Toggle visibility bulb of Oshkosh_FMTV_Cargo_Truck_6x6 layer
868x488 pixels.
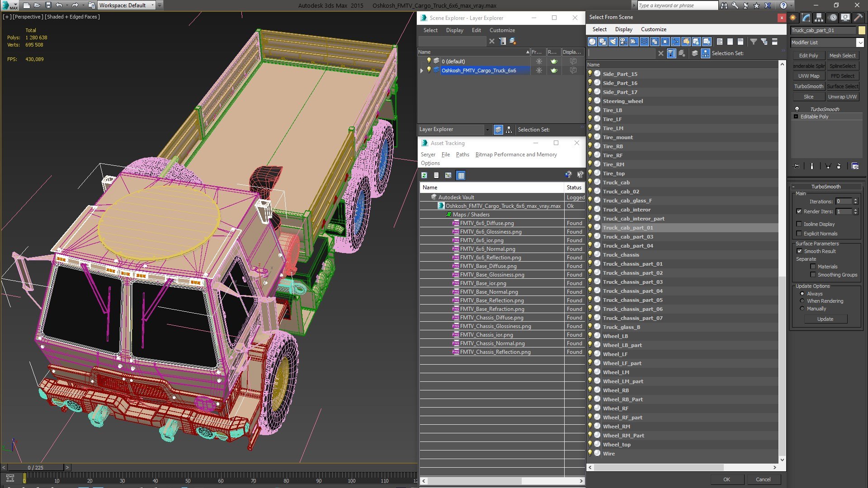coord(429,70)
